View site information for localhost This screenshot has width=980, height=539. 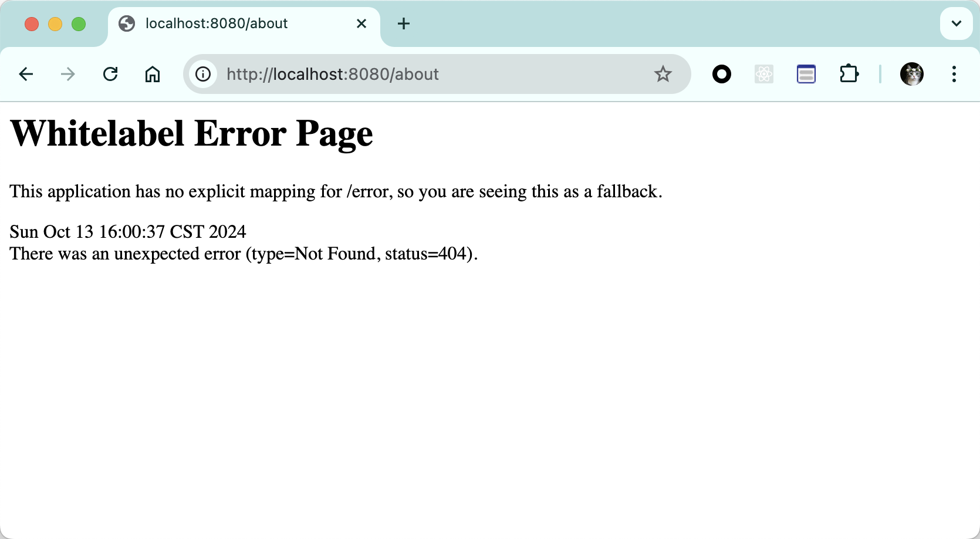point(203,74)
